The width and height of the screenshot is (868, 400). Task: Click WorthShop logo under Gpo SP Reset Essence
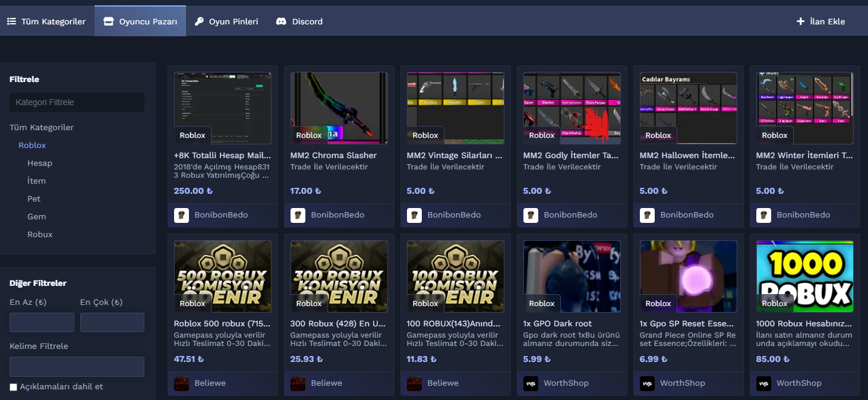[x=647, y=383]
